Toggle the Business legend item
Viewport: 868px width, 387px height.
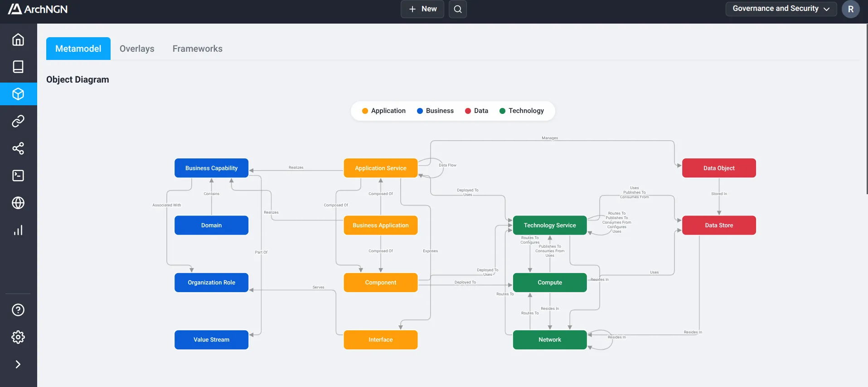[435, 111]
